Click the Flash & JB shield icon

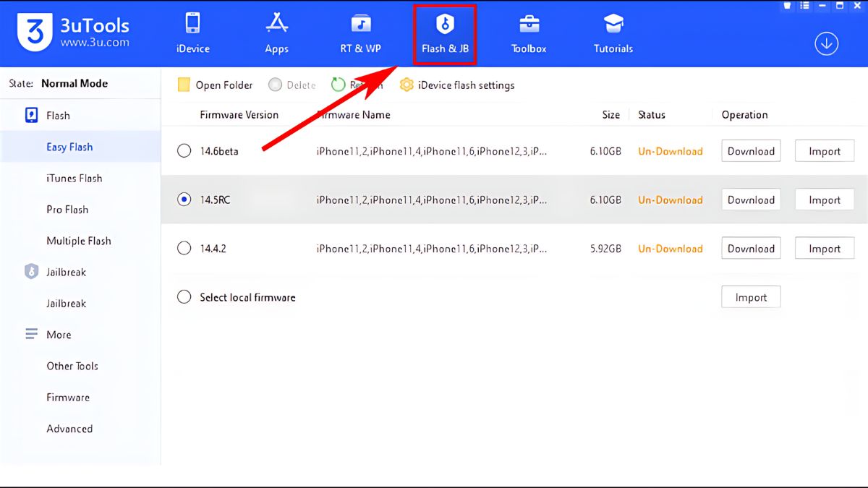(444, 24)
